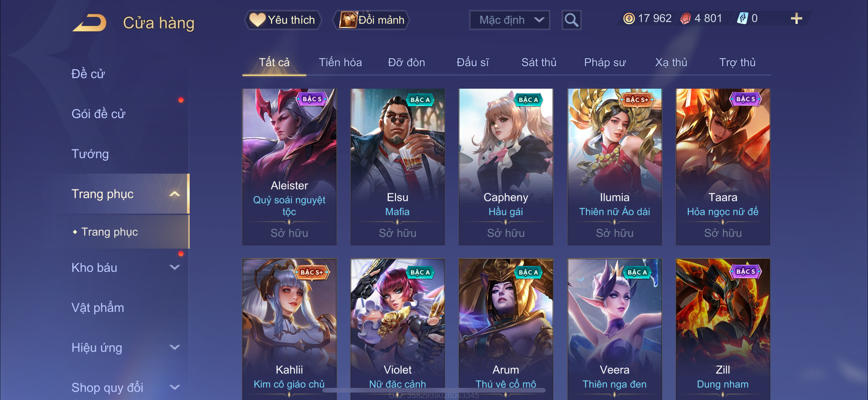Open the Mặc định sort dropdown
This screenshot has height=400, width=868.
click(x=509, y=20)
